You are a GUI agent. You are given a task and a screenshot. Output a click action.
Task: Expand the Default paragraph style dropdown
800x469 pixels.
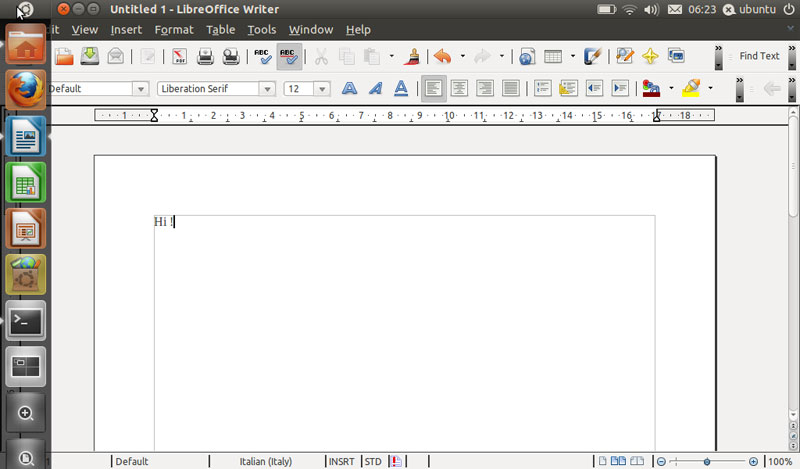140,88
